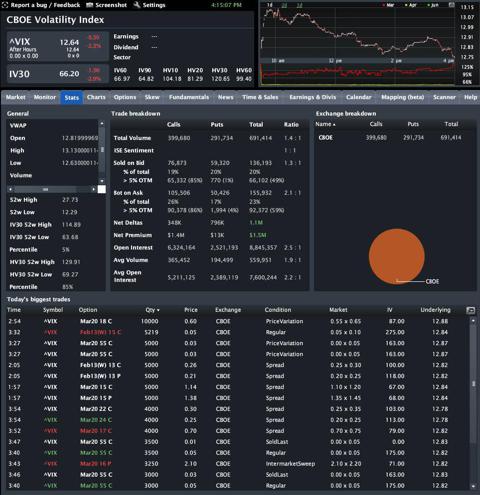The height and width of the screenshot is (495, 480).
Task: Click the Symbol column header
Action: click(x=53, y=310)
